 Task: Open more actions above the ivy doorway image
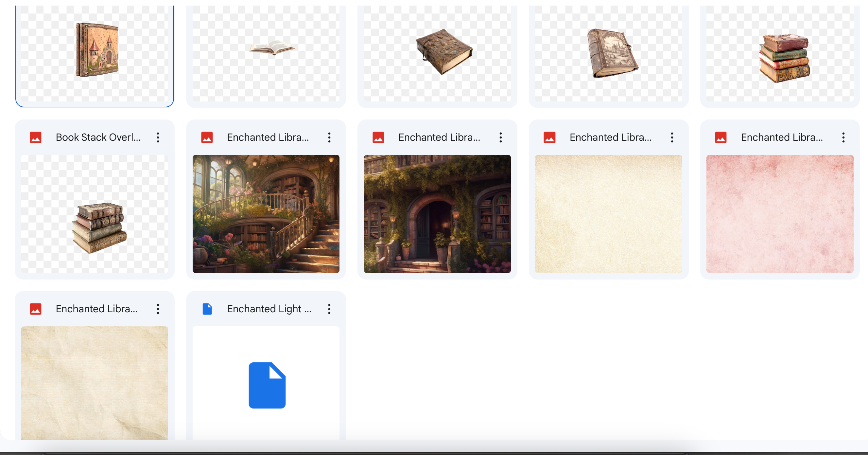click(x=500, y=137)
